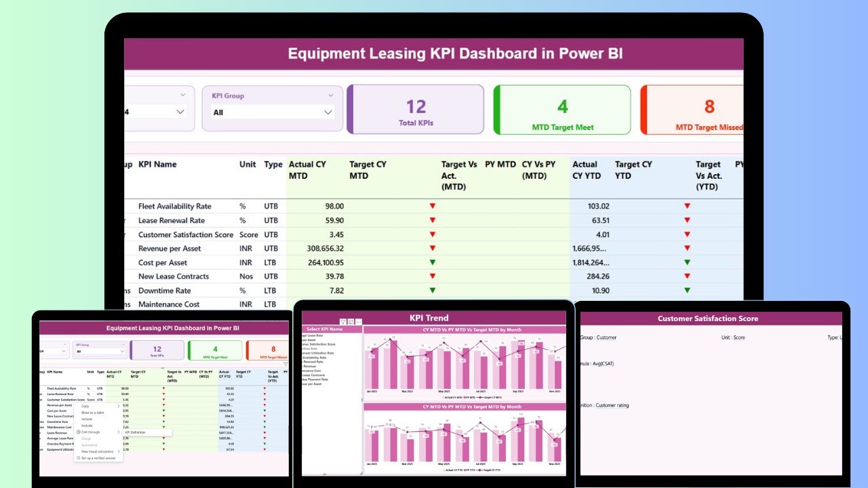Open focus mode icon on the KPI Trend slicer
868x488 pixels.
coord(351,322)
